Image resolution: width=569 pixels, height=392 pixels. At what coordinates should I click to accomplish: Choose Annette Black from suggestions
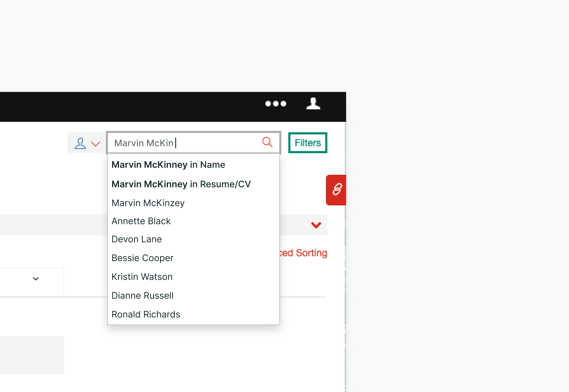coord(141,221)
